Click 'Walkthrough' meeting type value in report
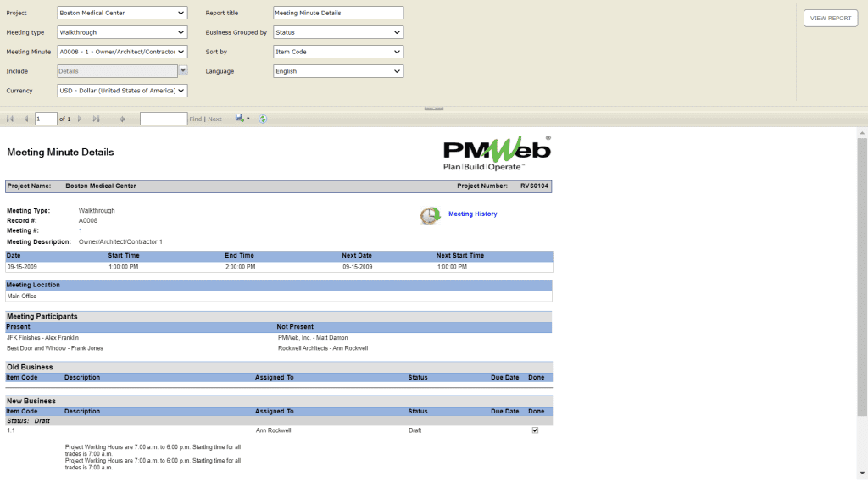 tap(97, 211)
